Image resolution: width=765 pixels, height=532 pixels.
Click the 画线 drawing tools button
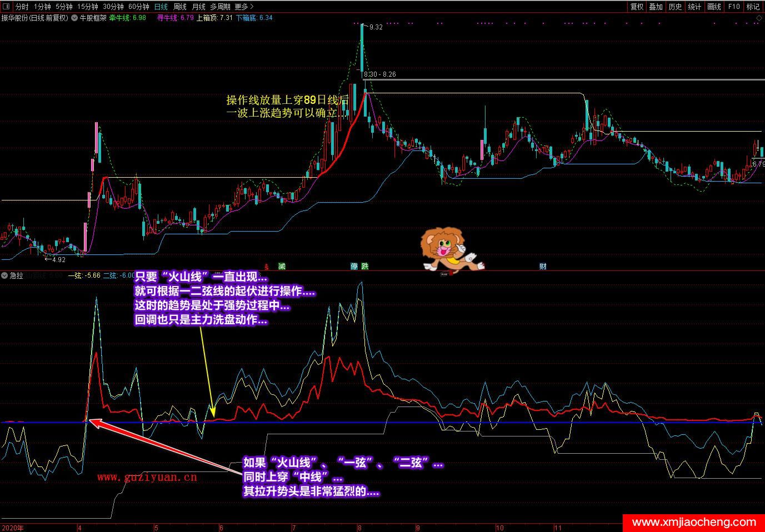tap(714, 7)
